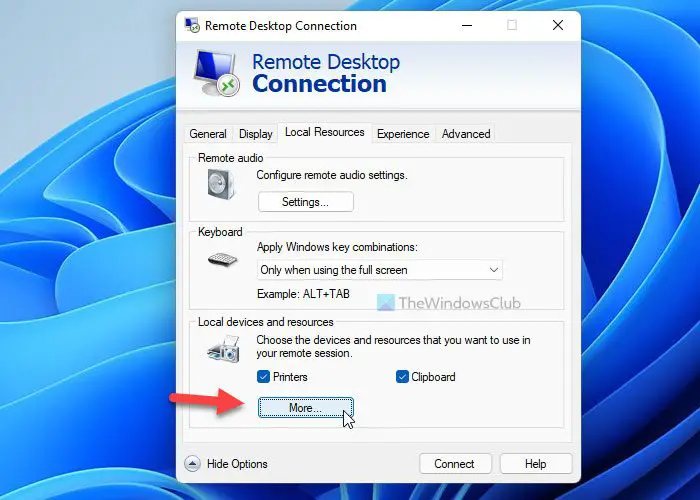
Task: Close the Remote Desktop Connection window
Action: pyautogui.click(x=558, y=25)
